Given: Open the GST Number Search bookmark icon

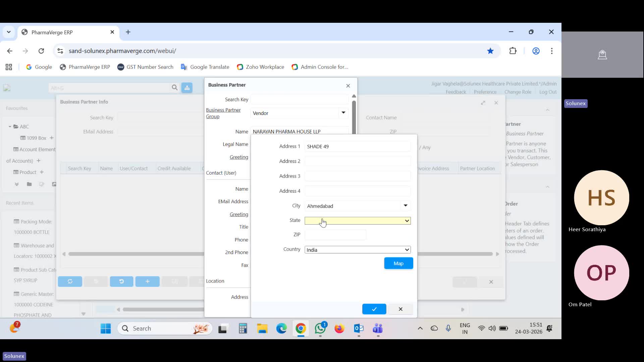Looking at the screenshot, I should [x=120, y=67].
